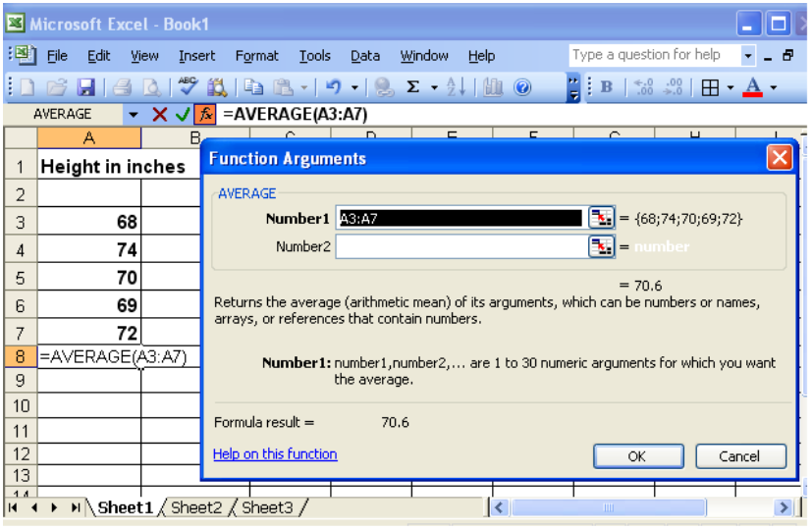Click the AutoSum sigma icon
The image size is (812, 530).
[413, 88]
